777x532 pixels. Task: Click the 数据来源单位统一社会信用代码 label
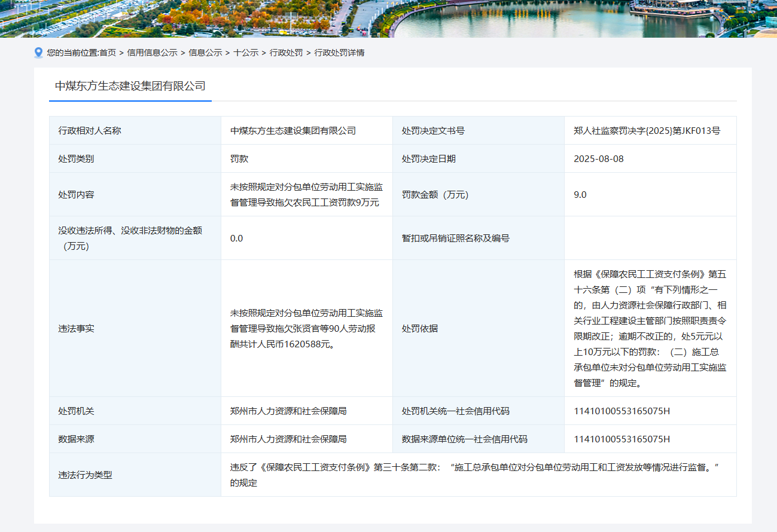coord(465,439)
